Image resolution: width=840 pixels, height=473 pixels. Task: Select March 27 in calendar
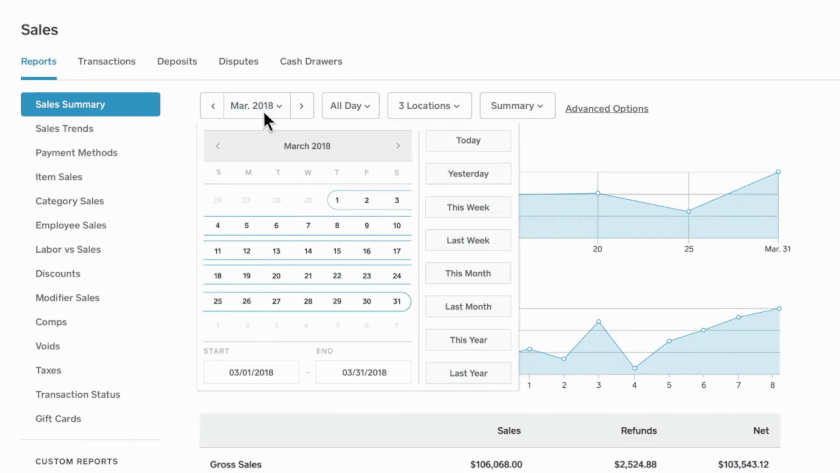(x=276, y=301)
